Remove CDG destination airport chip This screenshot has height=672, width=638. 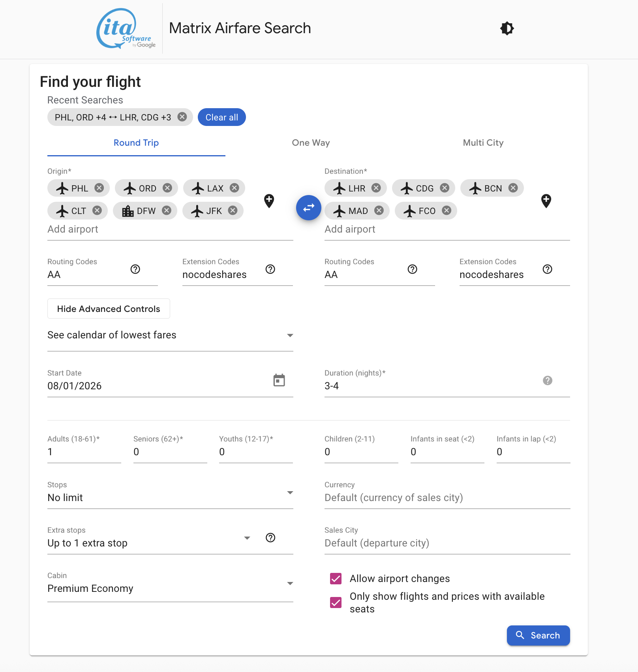(445, 188)
